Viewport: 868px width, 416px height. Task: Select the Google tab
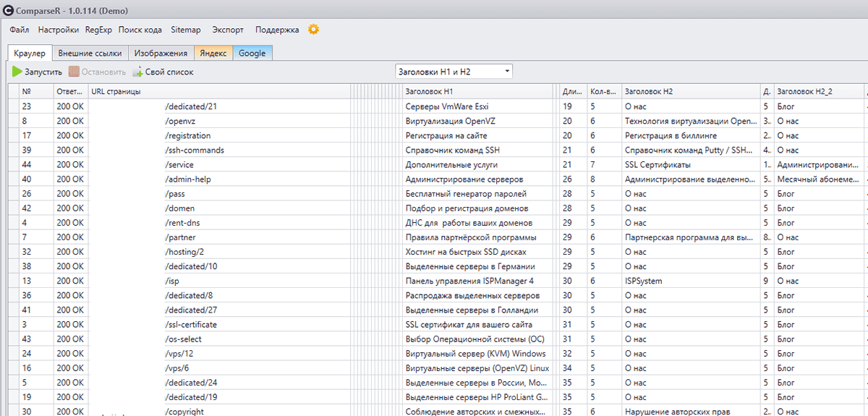(x=252, y=53)
